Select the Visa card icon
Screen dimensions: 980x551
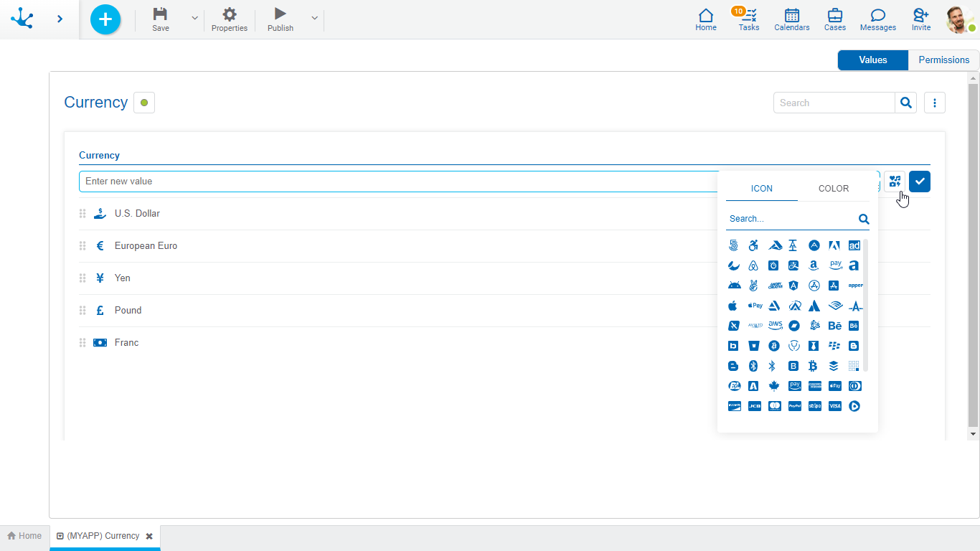click(834, 406)
